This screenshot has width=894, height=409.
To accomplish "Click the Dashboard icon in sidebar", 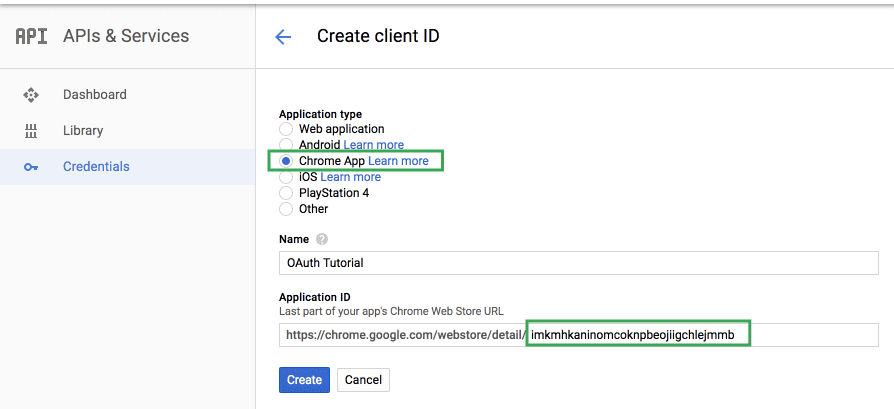I will (x=31, y=95).
